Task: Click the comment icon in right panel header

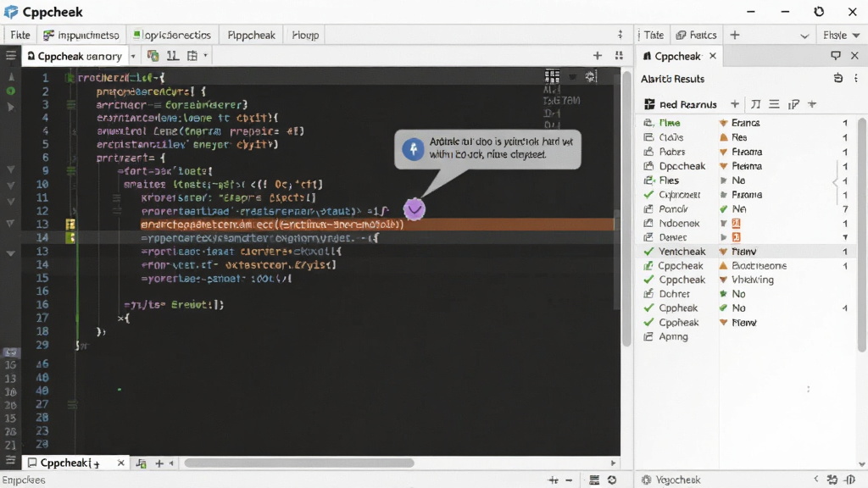Action: click(x=836, y=55)
